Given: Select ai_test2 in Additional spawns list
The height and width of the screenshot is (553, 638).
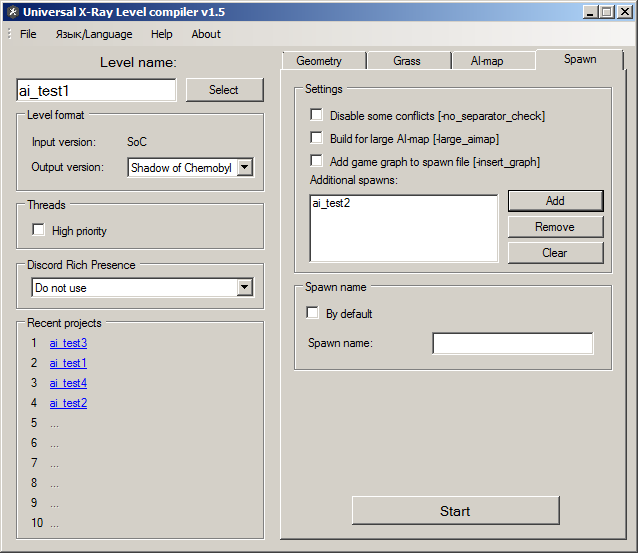Looking at the screenshot, I should pyautogui.click(x=331, y=204).
